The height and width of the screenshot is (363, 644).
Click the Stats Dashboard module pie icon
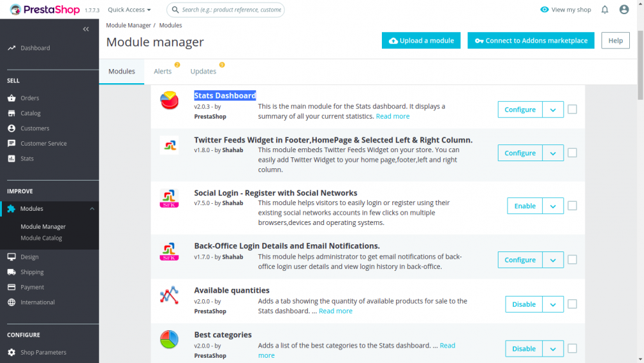tap(169, 101)
